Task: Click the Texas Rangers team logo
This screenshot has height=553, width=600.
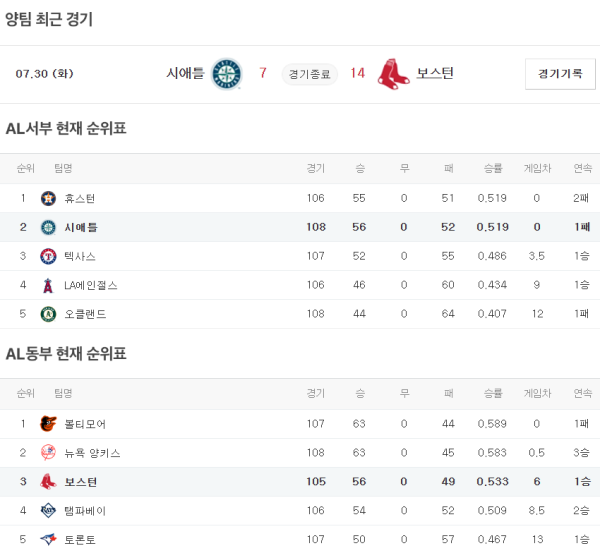Action: pos(48,256)
